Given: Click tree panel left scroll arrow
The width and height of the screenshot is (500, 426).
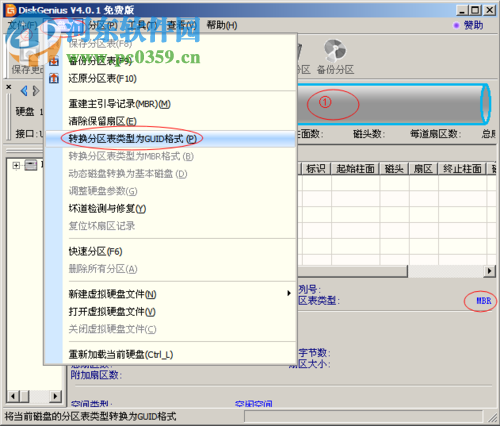Looking at the screenshot, I should click(13, 396).
